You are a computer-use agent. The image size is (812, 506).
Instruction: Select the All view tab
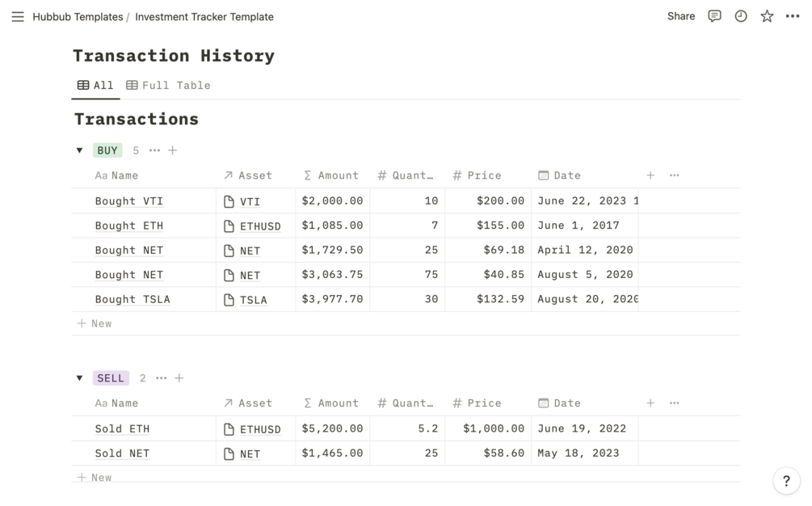click(95, 85)
